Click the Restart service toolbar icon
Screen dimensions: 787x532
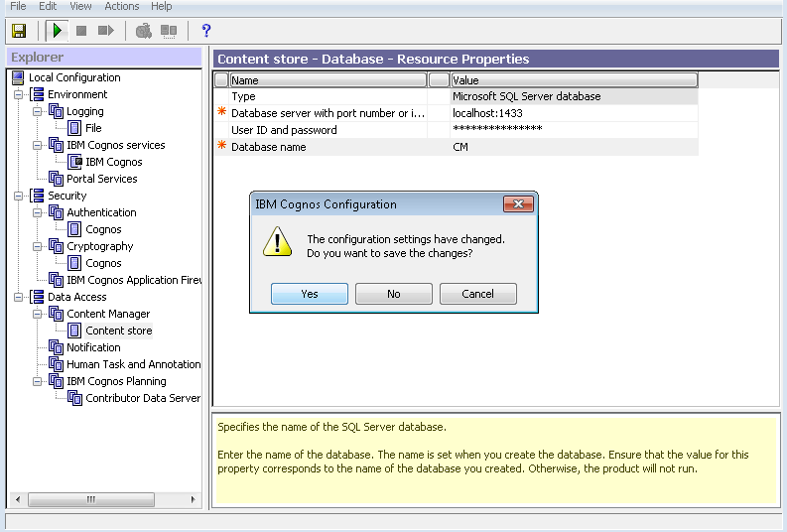click(106, 31)
